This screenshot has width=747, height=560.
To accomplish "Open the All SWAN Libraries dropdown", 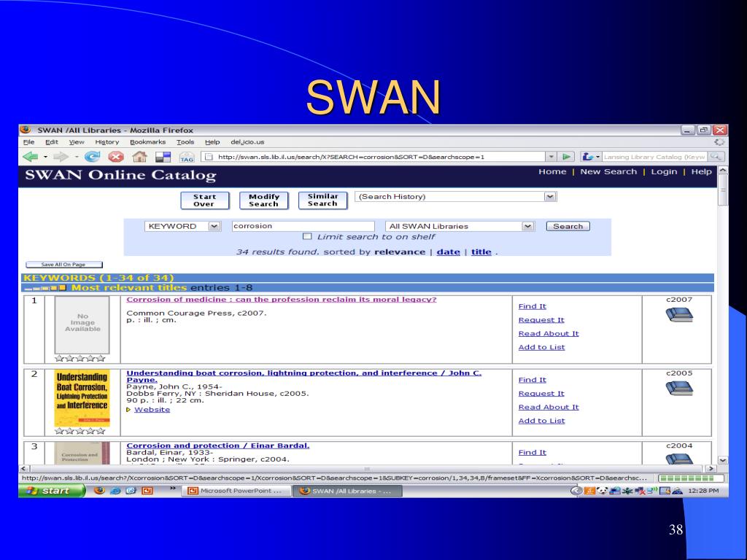I will coord(527,226).
